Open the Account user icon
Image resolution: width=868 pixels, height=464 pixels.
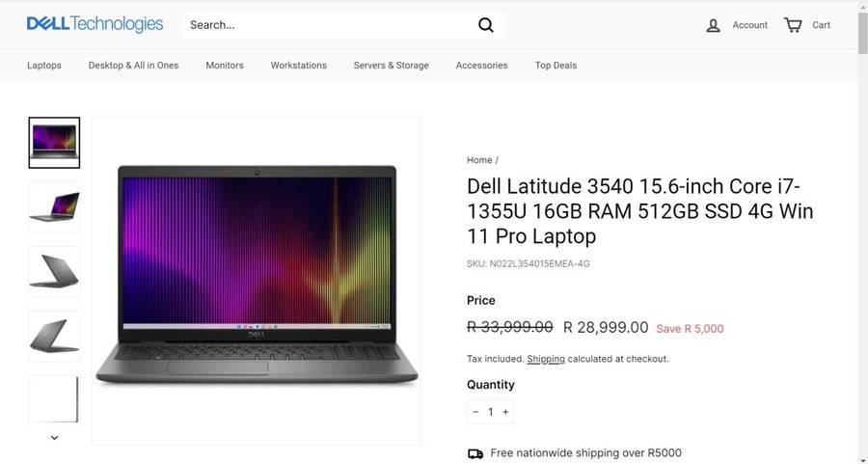[713, 25]
